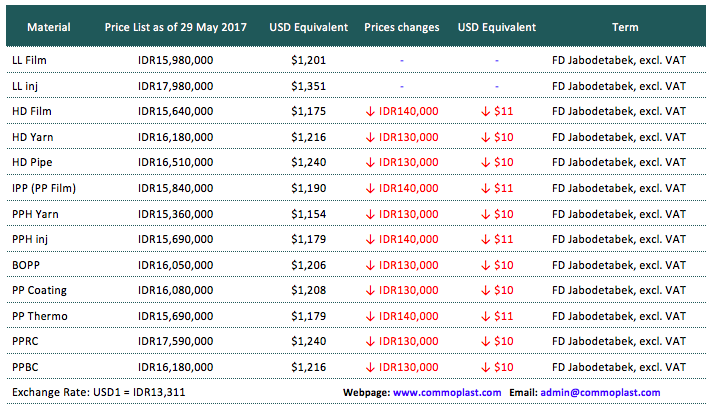The image size is (712, 410).
Task: Click the Prices changes column header
Action: tap(401, 27)
